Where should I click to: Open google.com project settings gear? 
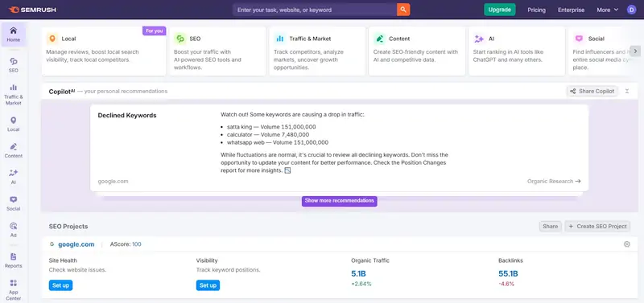[x=627, y=244]
